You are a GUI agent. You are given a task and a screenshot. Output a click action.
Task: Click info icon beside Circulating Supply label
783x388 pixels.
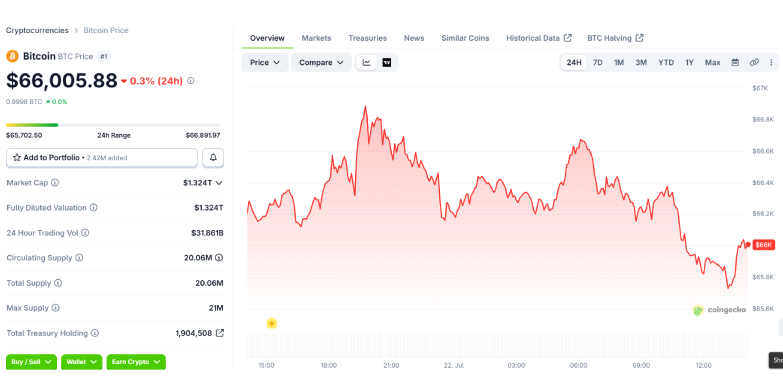[x=79, y=258]
